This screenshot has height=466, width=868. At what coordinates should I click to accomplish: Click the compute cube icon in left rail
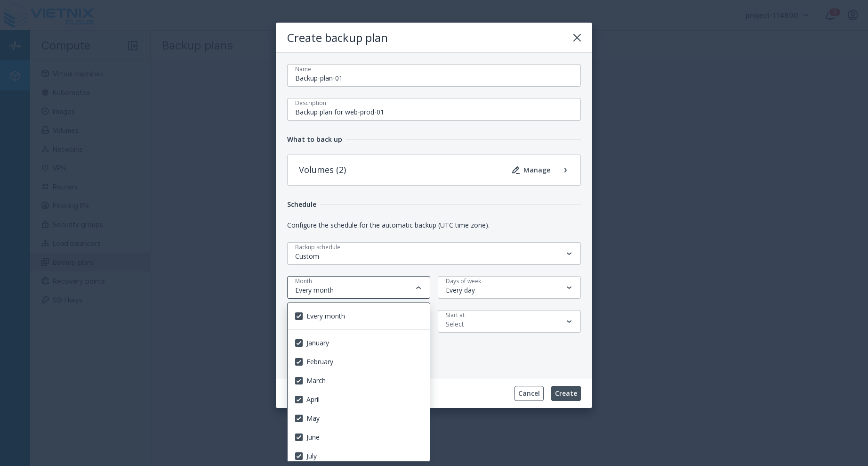pos(15,75)
